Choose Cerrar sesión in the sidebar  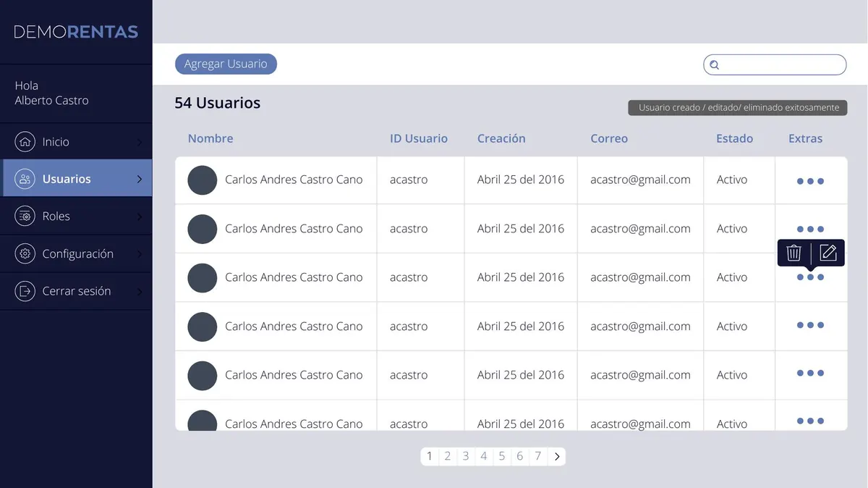[76, 291]
